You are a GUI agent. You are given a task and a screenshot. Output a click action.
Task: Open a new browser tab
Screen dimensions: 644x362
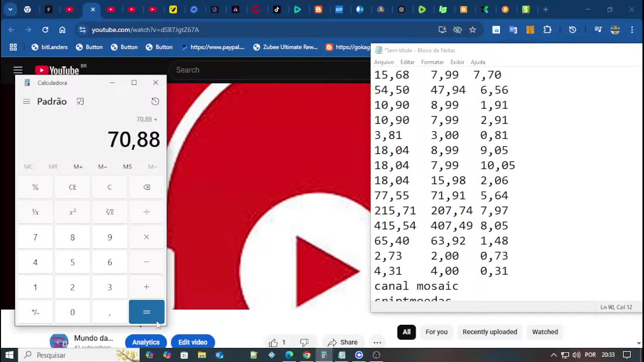coord(545,10)
